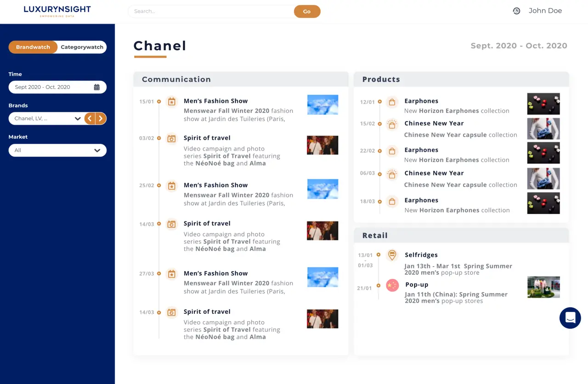Go to the next brand arrow
The image size is (588, 384).
coord(101,118)
